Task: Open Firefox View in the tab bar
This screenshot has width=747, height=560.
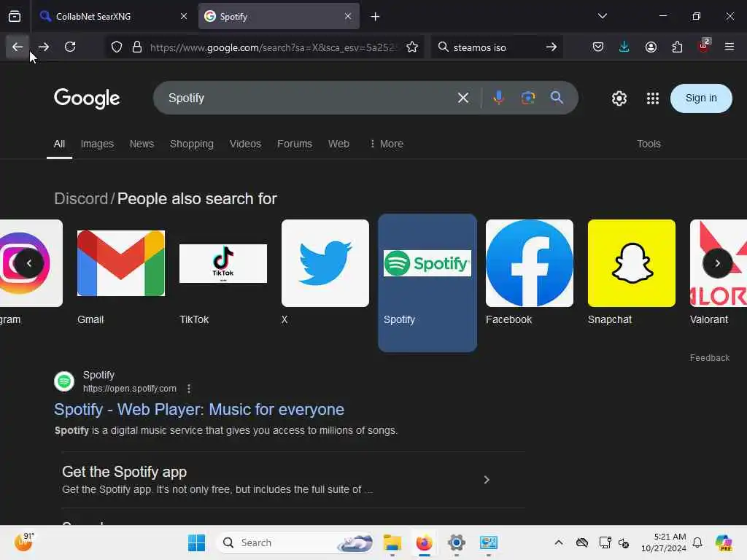Action: pyautogui.click(x=15, y=17)
